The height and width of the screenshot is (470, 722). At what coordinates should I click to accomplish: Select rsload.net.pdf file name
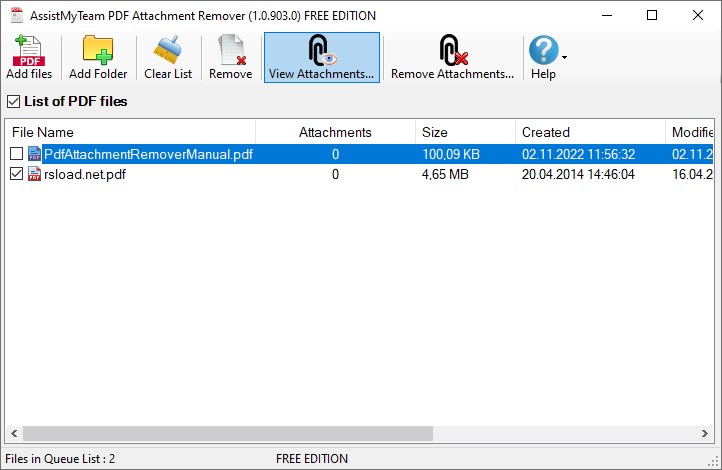point(85,174)
